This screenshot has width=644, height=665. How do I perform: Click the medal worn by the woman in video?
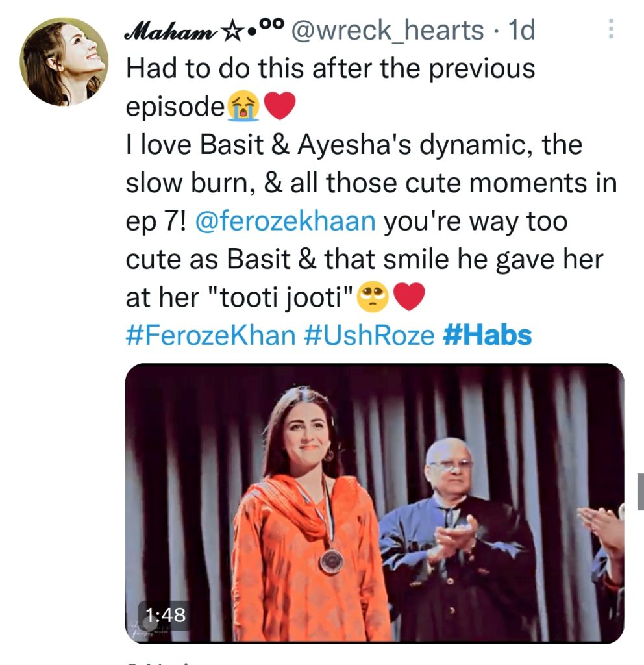point(332,562)
